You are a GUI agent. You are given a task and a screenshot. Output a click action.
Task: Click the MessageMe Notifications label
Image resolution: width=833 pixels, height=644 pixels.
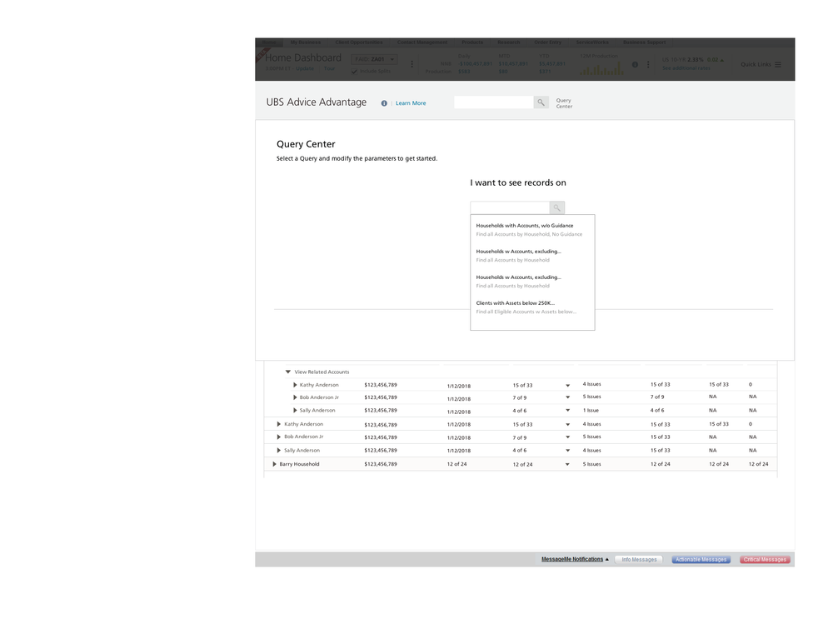pyautogui.click(x=572, y=559)
